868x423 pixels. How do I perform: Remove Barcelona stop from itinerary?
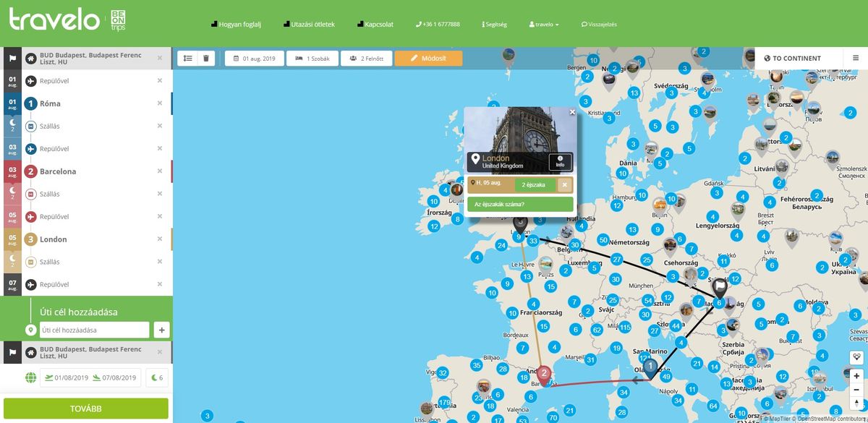[x=160, y=171]
